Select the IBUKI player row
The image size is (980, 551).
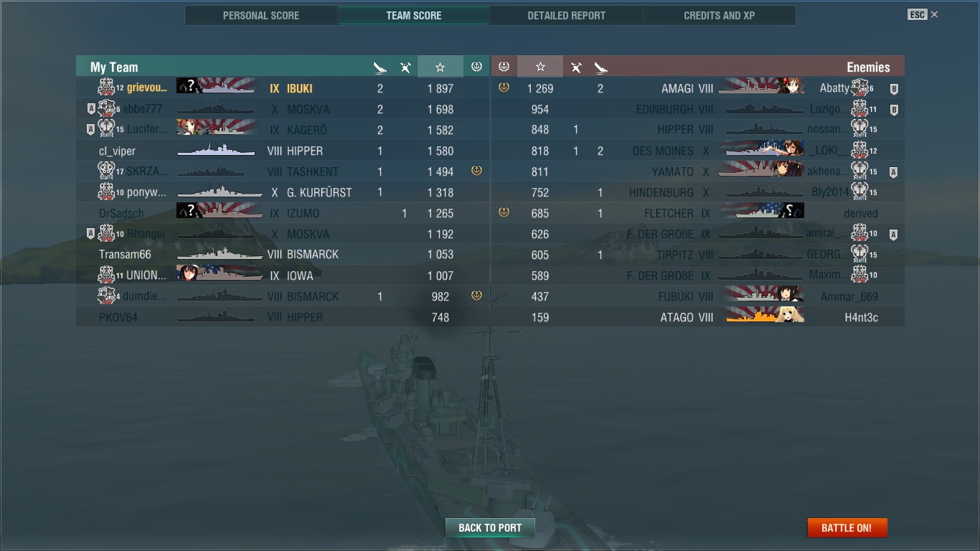click(283, 88)
